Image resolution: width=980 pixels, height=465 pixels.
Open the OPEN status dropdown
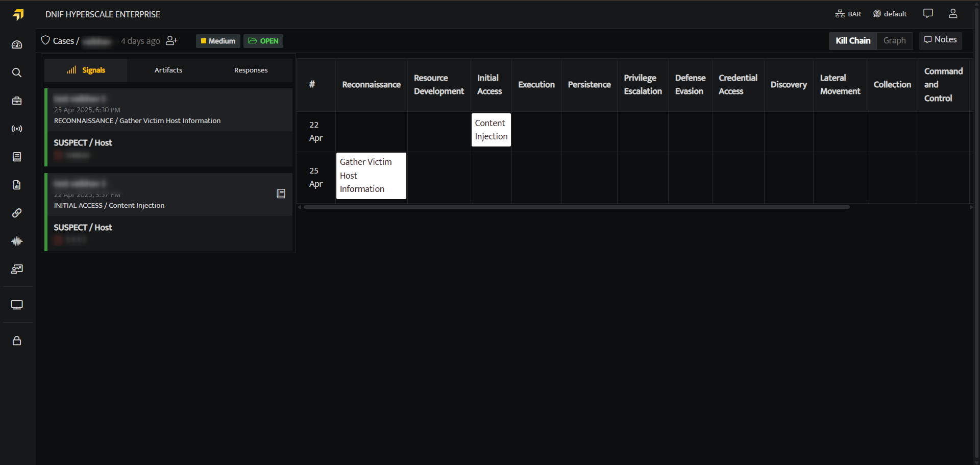click(x=263, y=41)
